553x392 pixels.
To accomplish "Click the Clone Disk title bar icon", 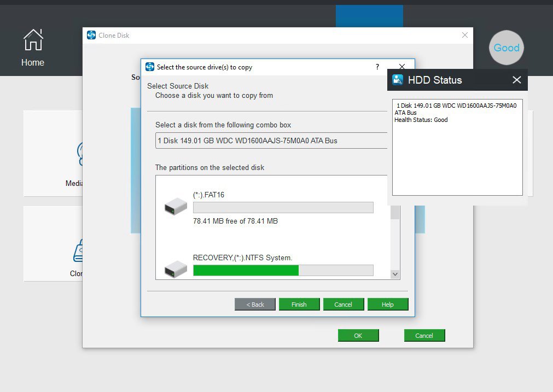I will (x=91, y=36).
